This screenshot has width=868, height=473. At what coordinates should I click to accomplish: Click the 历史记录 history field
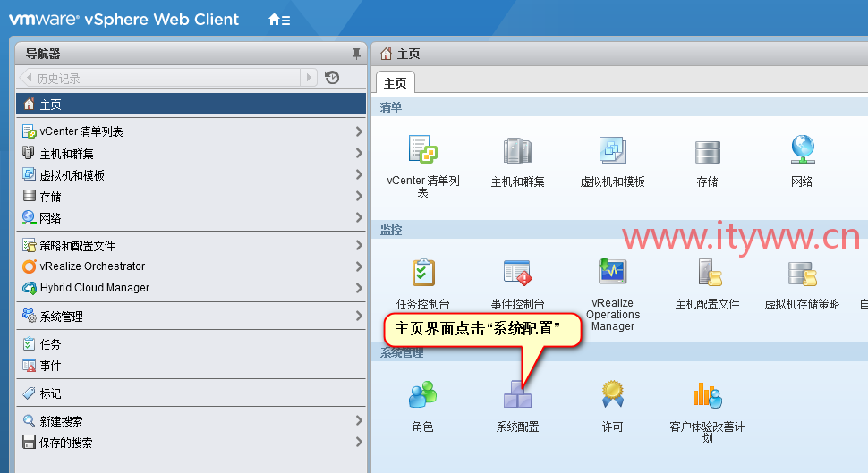click(x=167, y=78)
